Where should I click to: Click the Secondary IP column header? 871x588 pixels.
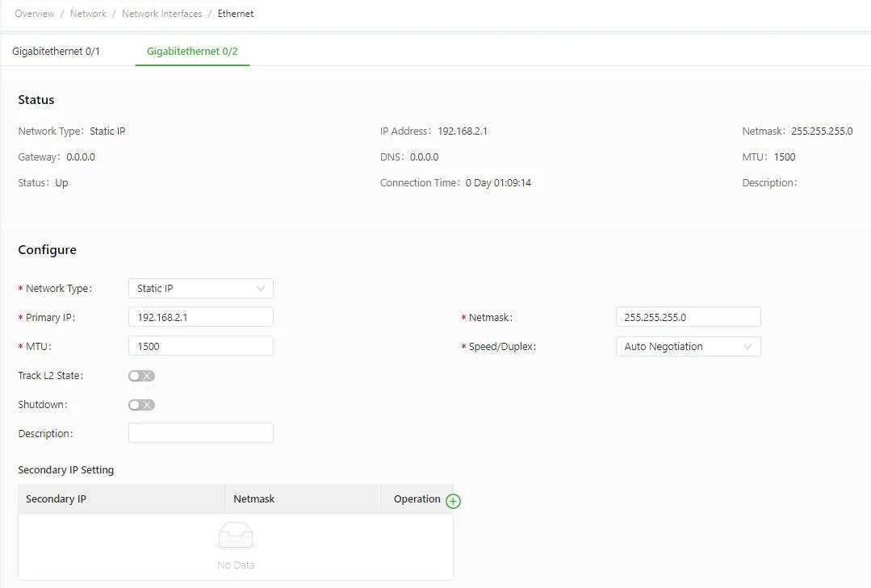[121, 498]
